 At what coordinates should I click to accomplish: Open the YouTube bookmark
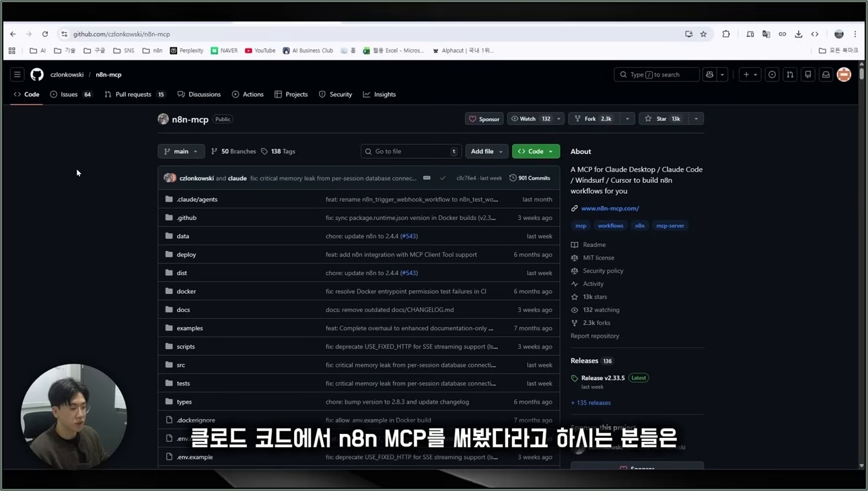coord(260,50)
